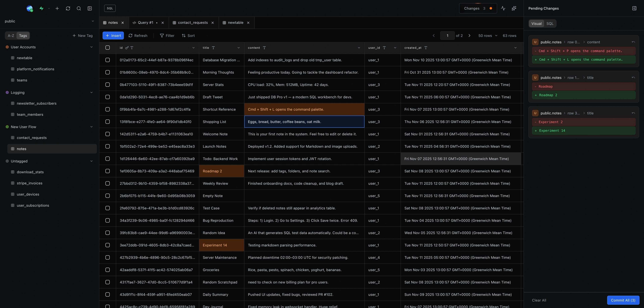This screenshot has height=308, width=644.
Task: Select all rows using the header checkbox
Action: [108, 47]
